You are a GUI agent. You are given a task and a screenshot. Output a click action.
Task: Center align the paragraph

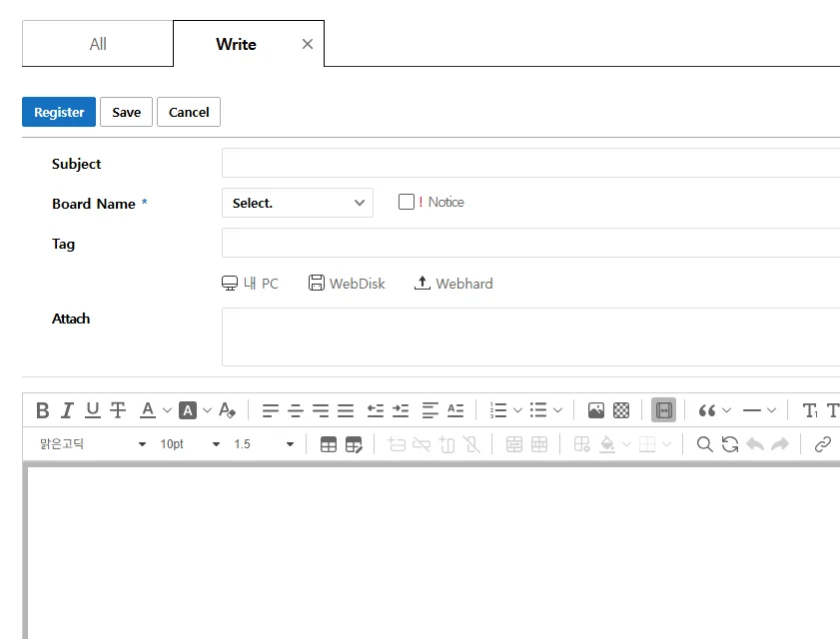coord(296,410)
